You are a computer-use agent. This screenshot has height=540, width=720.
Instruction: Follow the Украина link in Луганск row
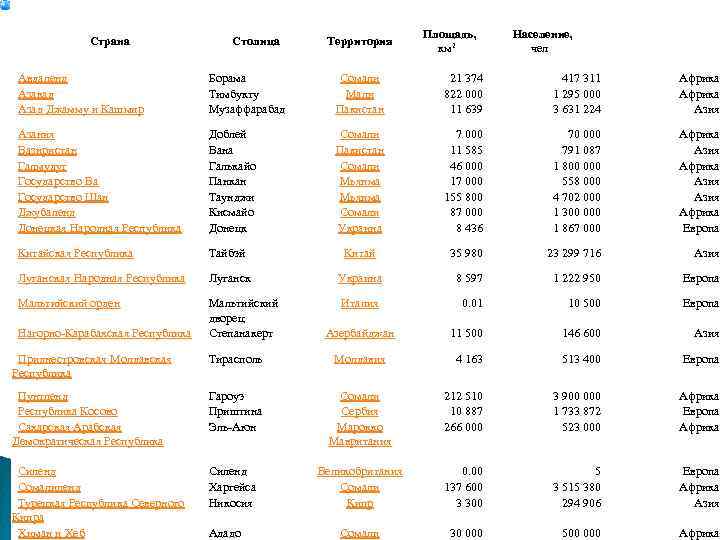(x=360, y=278)
